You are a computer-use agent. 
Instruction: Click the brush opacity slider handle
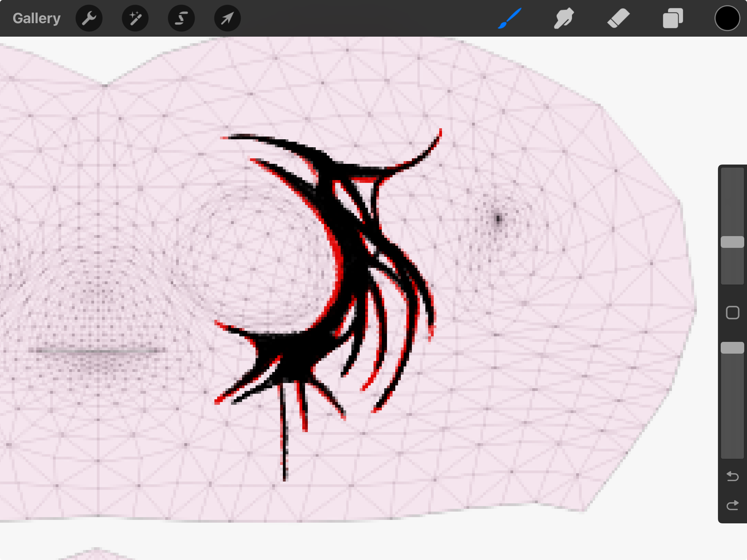point(732,348)
